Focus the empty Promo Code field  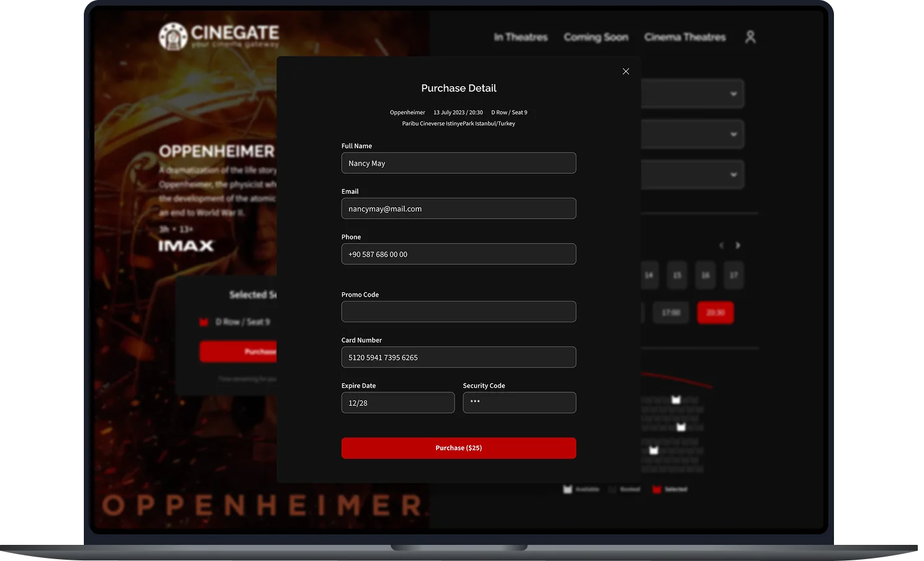[459, 312]
